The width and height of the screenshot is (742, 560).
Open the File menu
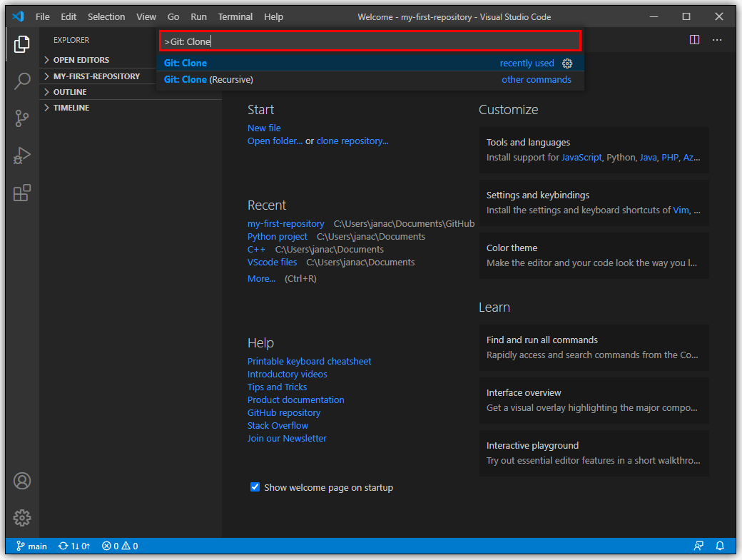click(x=43, y=16)
